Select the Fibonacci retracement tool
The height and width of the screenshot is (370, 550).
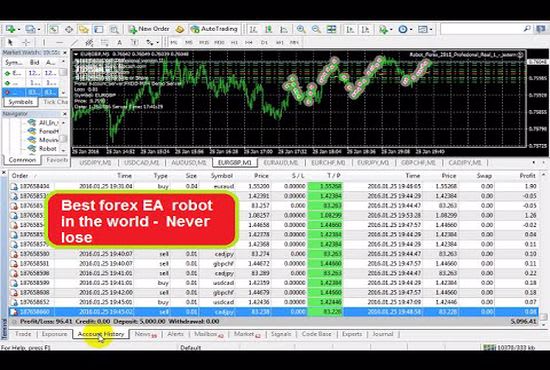click(x=105, y=42)
